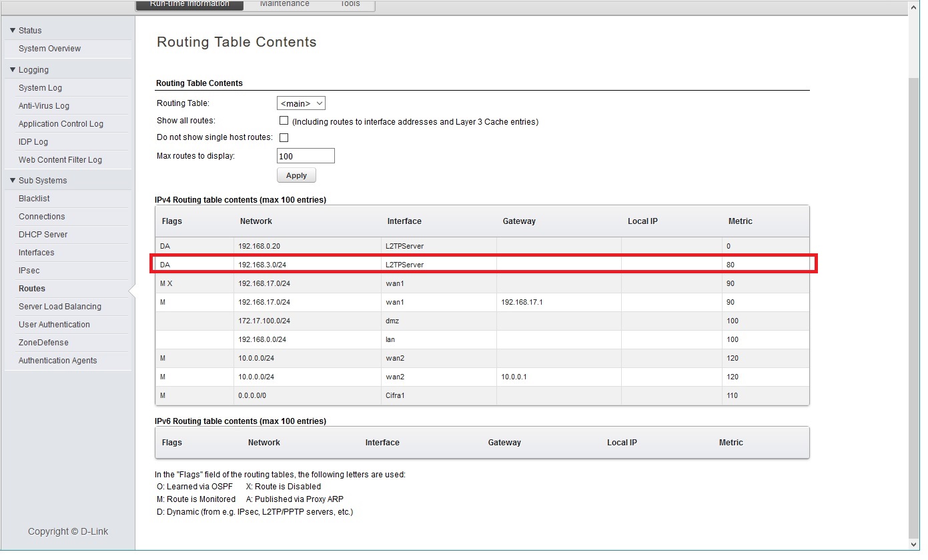Open the Tools tab
The width and height of the screenshot is (928, 560).
(x=350, y=4)
